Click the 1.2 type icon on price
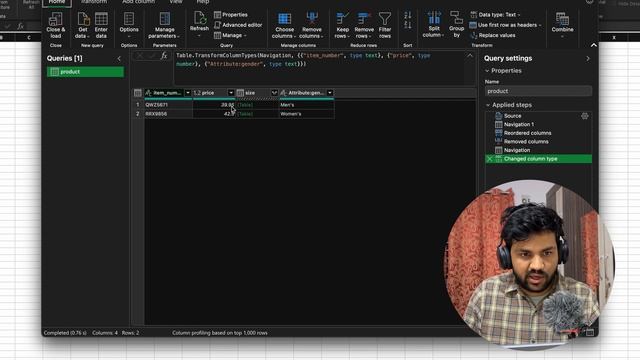 tap(197, 93)
